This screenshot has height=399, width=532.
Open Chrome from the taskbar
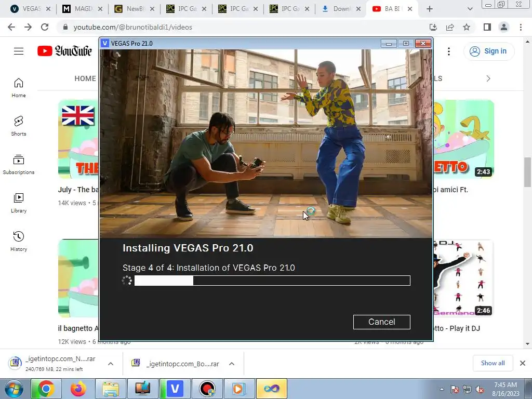46,389
